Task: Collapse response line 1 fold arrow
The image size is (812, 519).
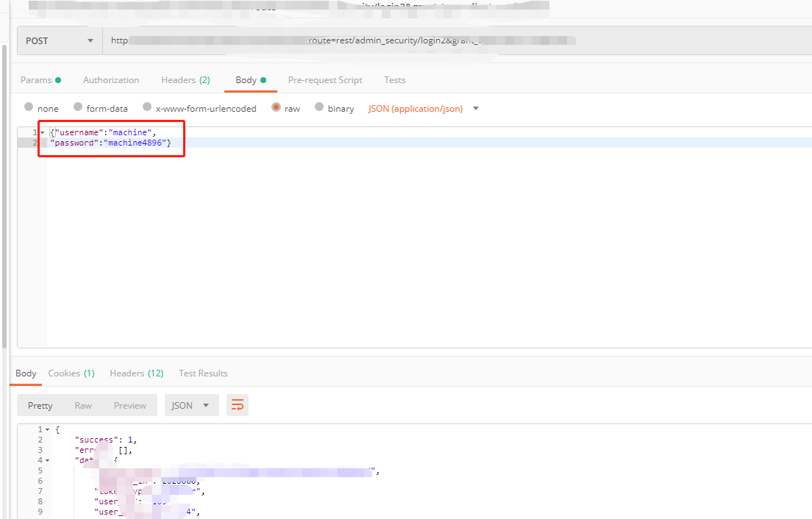Action: 48,429
